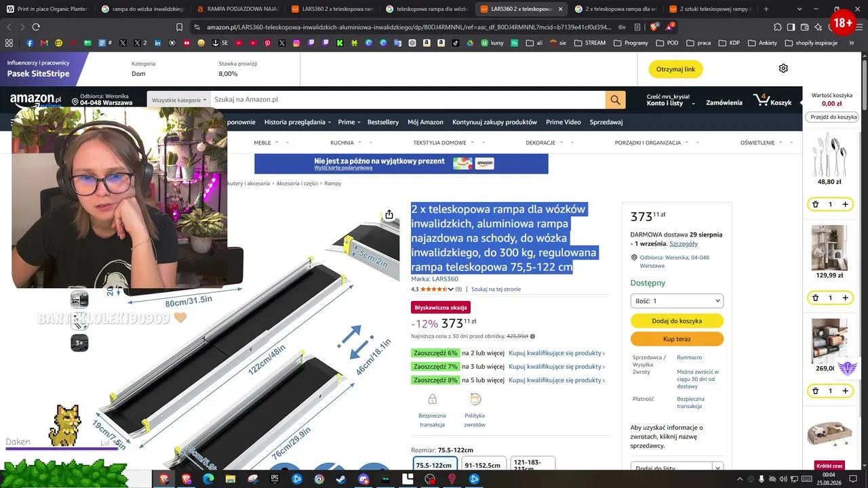Remove the 269,00 zł shelf item from cart
This screenshot has height=488, width=868.
(816, 391)
